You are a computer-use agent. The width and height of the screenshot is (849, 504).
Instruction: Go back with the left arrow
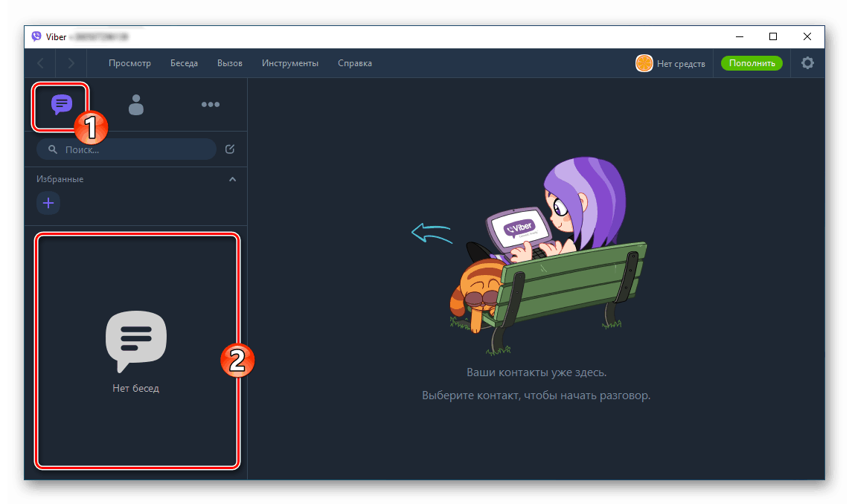[x=41, y=63]
